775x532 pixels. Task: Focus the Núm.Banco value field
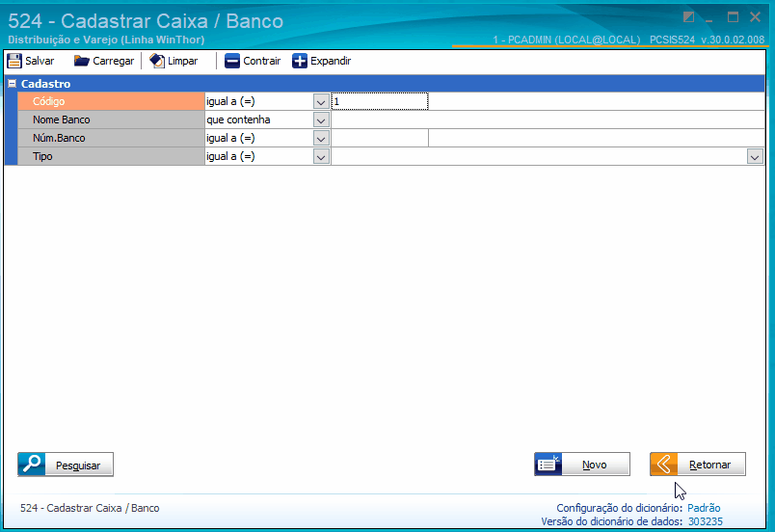(x=380, y=138)
